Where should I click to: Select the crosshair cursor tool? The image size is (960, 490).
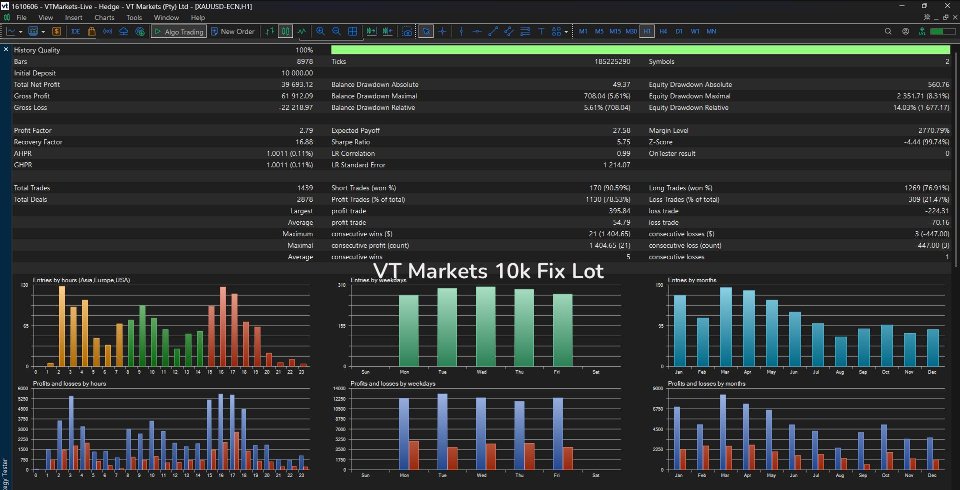(442, 31)
